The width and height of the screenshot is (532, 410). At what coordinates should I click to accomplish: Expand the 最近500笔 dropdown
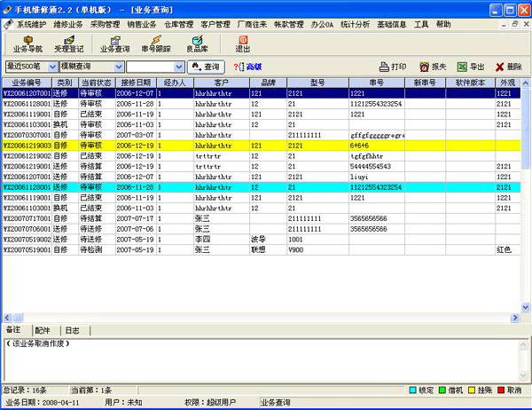52,67
